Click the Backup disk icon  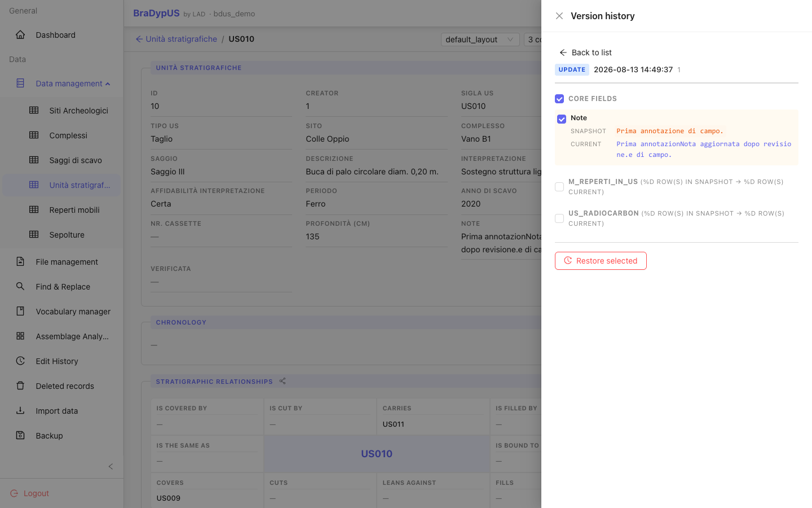[20, 435]
